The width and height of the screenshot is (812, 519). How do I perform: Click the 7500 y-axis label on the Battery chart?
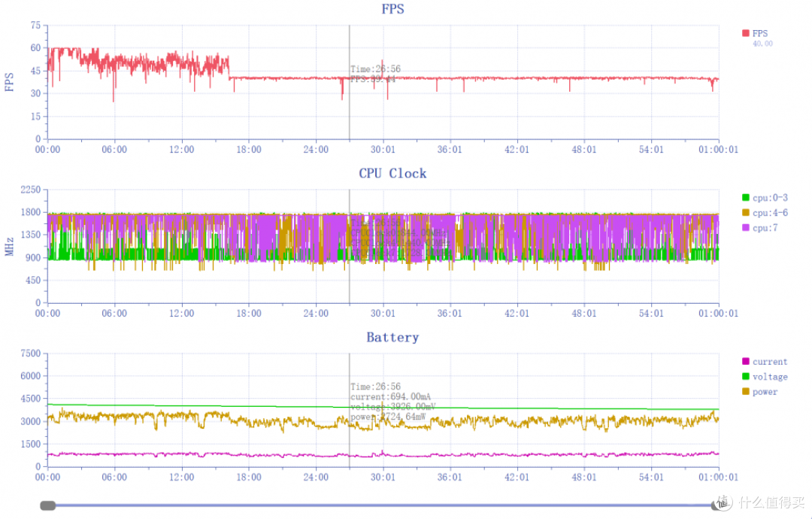[x=31, y=354]
